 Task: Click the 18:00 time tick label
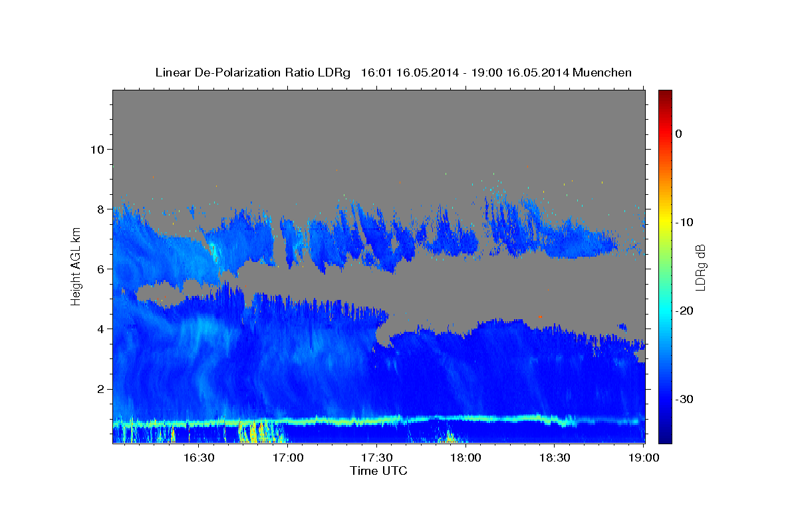click(466, 458)
